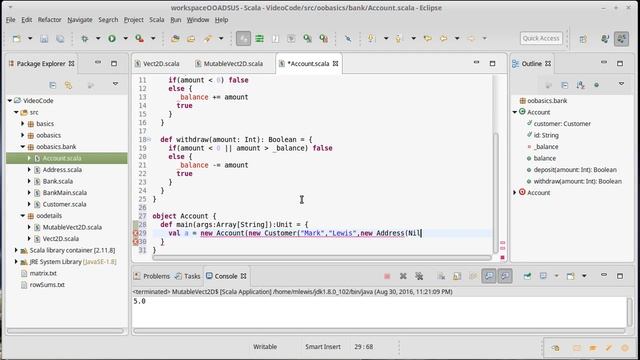Click the green Run button icon
Image resolution: width=640 pixels, height=360 pixels.
(112, 38)
